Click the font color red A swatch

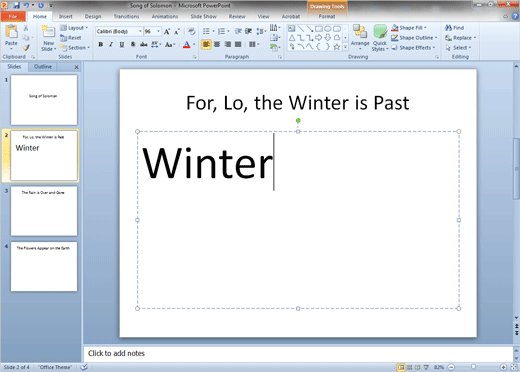[187, 44]
